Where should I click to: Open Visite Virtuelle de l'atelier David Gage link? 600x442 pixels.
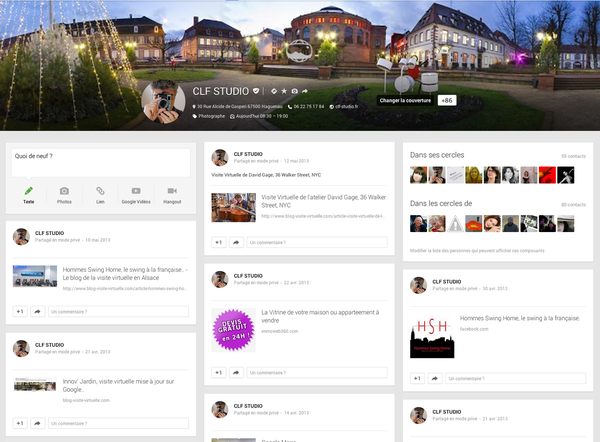coord(324,201)
